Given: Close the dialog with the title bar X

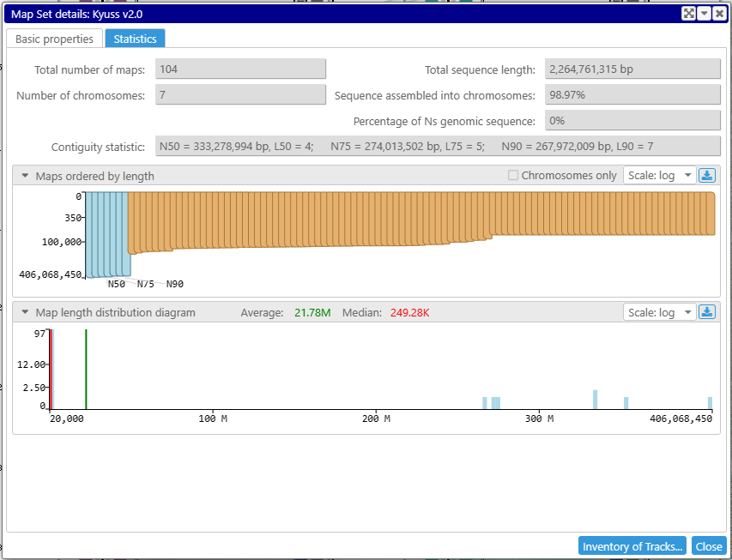Looking at the screenshot, I should [x=719, y=14].
